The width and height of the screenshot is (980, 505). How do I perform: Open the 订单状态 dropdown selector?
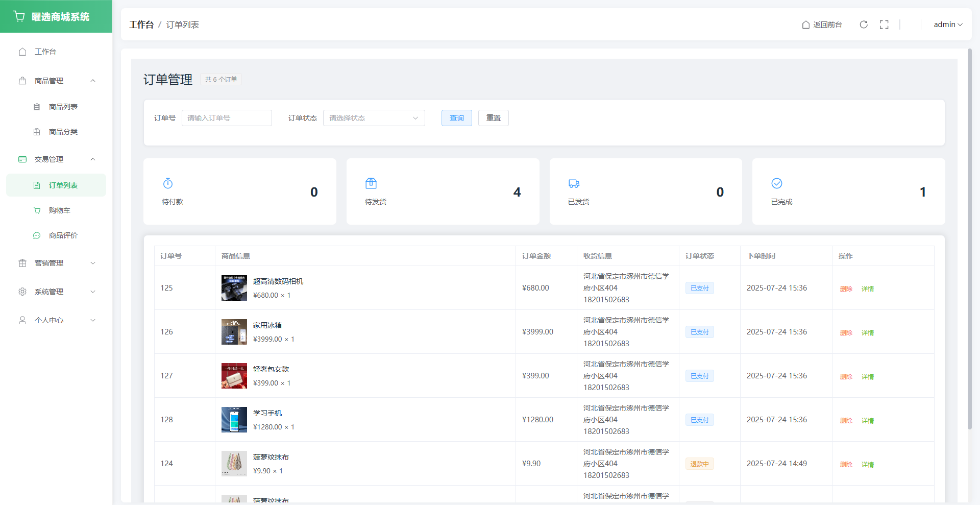[374, 118]
